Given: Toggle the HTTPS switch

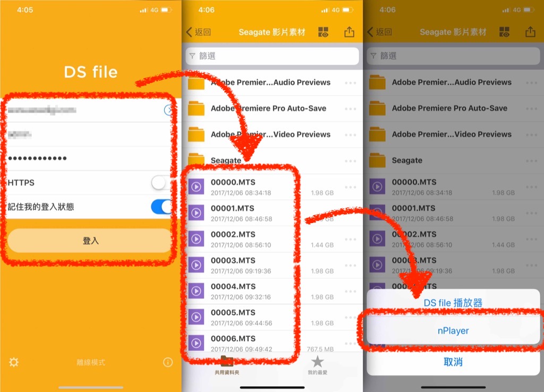Looking at the screenshot, I should 163,183.
